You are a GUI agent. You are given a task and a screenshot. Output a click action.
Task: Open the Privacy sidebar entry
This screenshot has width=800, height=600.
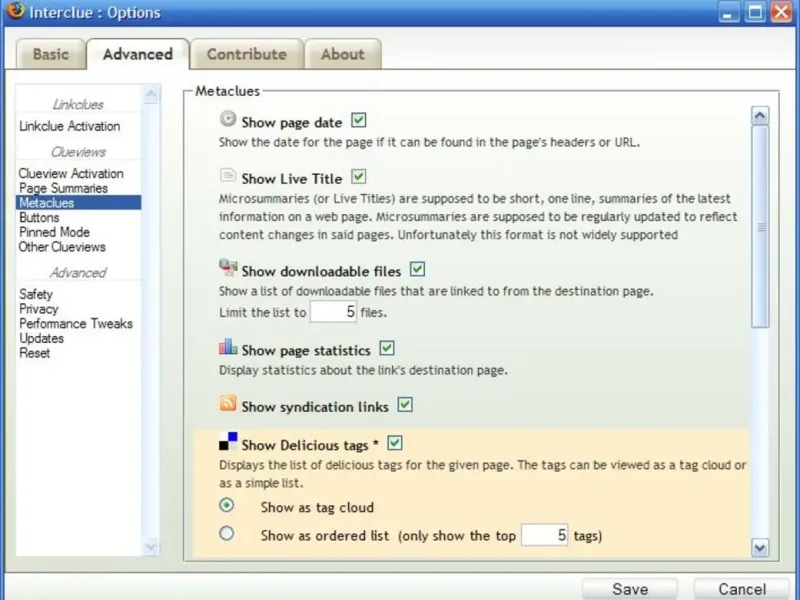pos(38,309)
